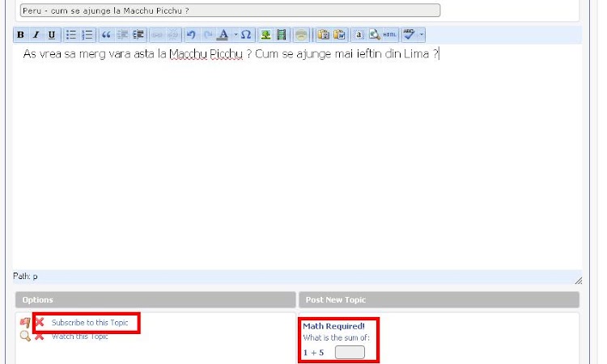Click the topic title input field
The width and height of the screenshot is (607, 364).
coord(231,11)
